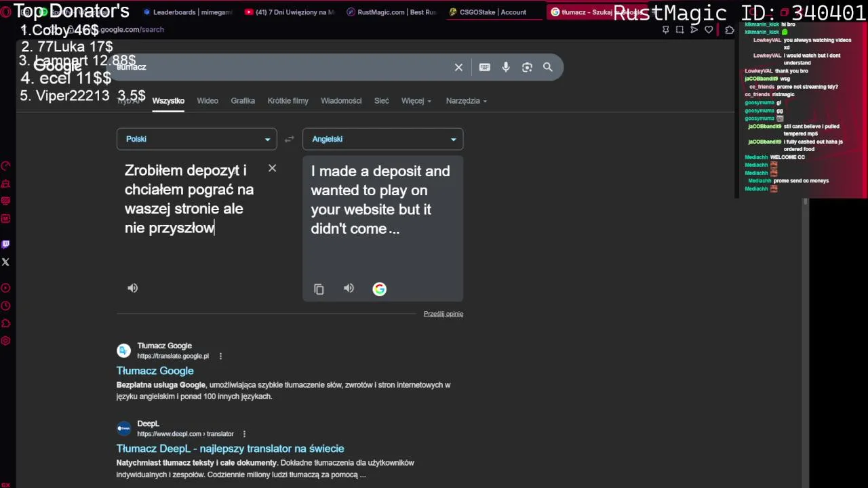Open Settings gear icon in sidebar
Screen dimensions: 868x488
pyautogui.click(x=5, y=341)
